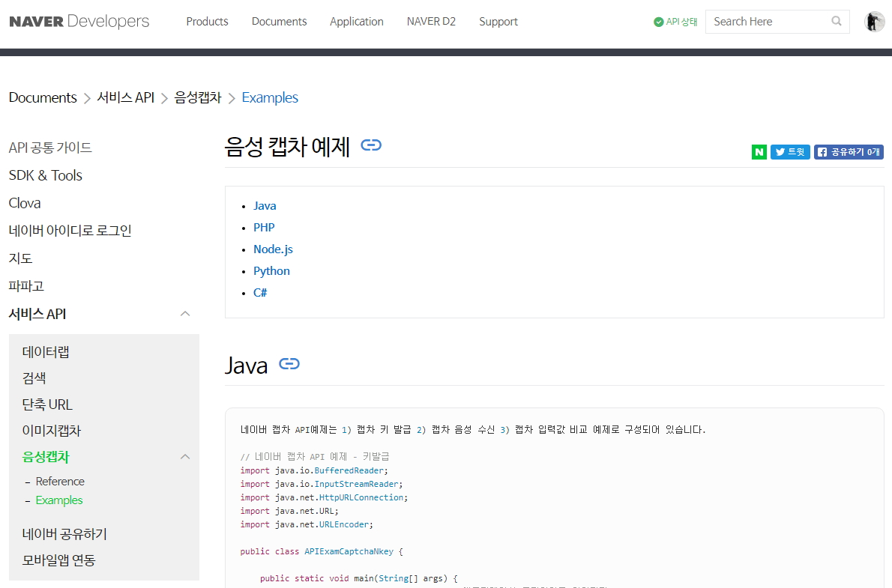
Task: Click Examples breadcrumb link
Action: (270, 98)
